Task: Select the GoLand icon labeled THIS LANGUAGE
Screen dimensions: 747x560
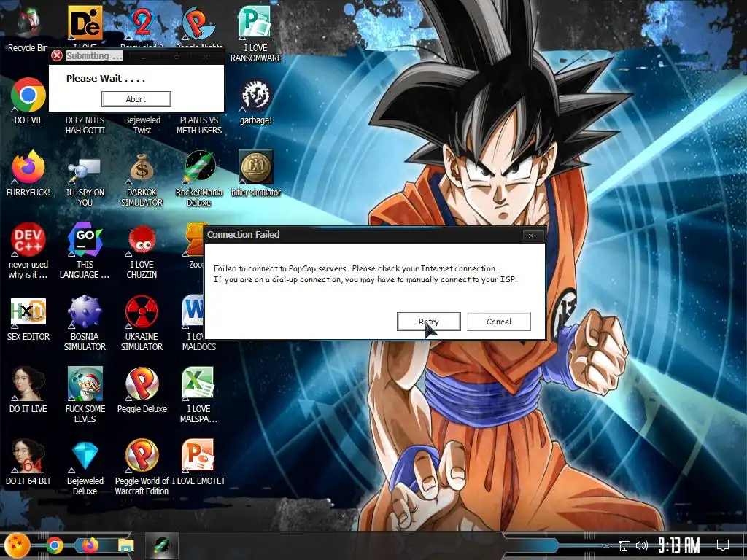Action: [85, 239]
